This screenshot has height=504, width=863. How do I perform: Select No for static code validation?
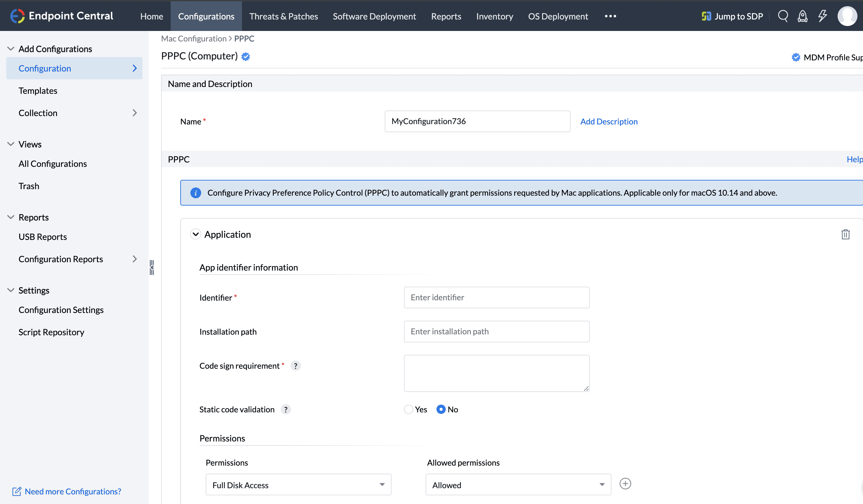[x=441, y=410]
